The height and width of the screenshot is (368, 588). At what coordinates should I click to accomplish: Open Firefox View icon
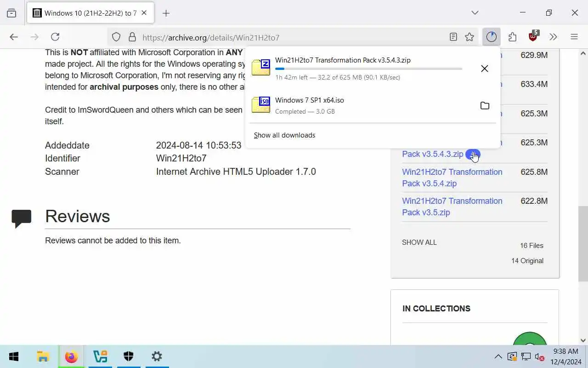[x=11, y=13]
